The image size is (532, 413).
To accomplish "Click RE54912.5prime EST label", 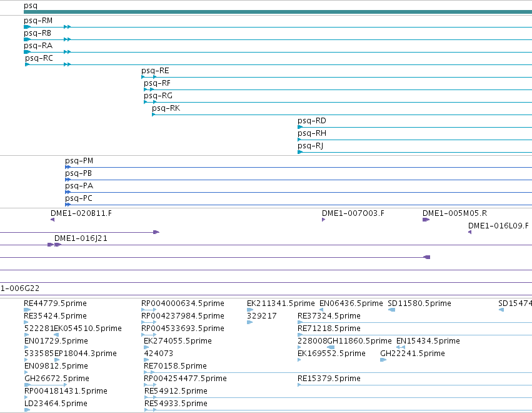I will (176, 391).
